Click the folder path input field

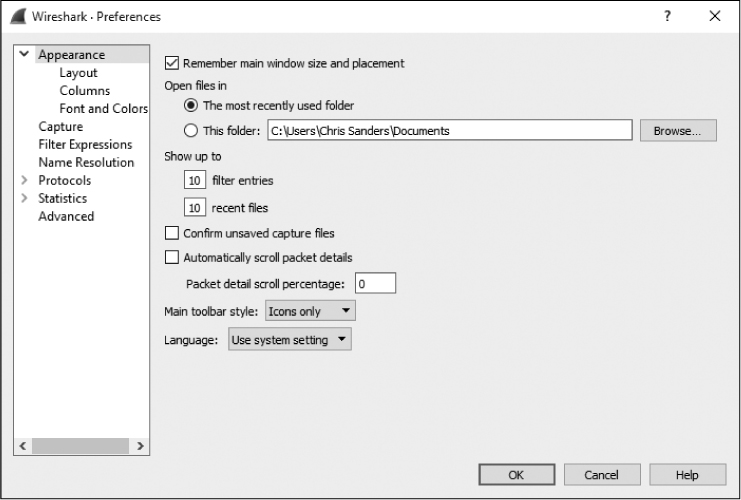pyautogui.click(x=449, y=130)
